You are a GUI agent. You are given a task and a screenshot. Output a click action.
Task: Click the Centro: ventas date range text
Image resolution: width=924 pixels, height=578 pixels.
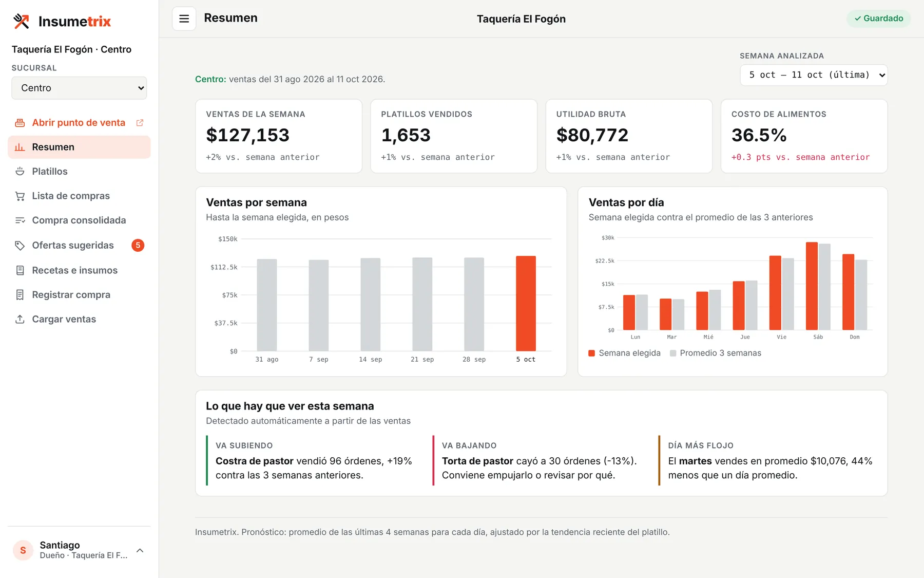click(290, 79)
